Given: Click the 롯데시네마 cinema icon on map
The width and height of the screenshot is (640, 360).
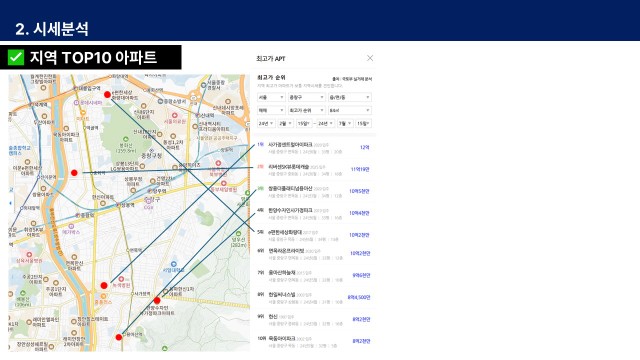Looking at the screenshot, I should click(76, 103).
